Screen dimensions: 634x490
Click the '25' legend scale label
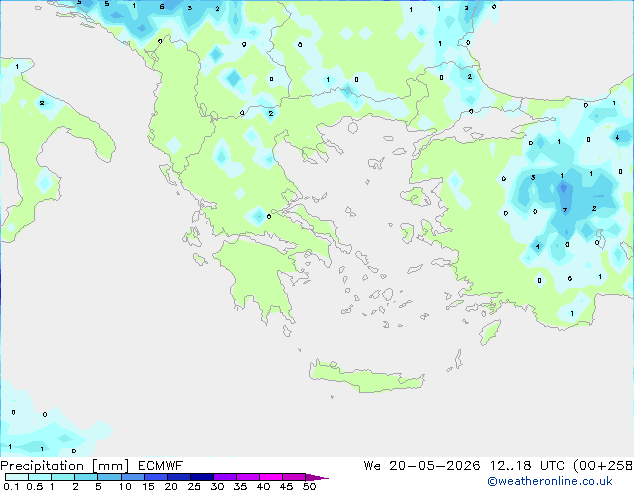(194, 486)
